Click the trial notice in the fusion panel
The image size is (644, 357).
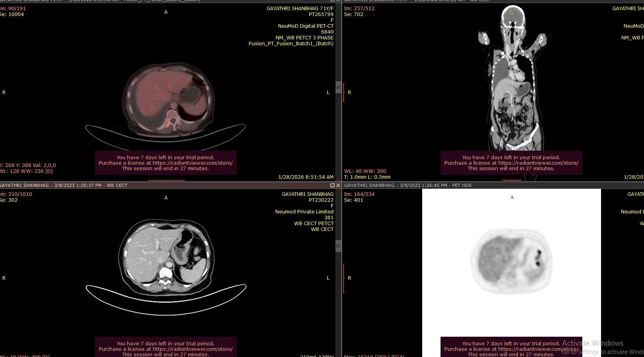[x=166, y=163]
